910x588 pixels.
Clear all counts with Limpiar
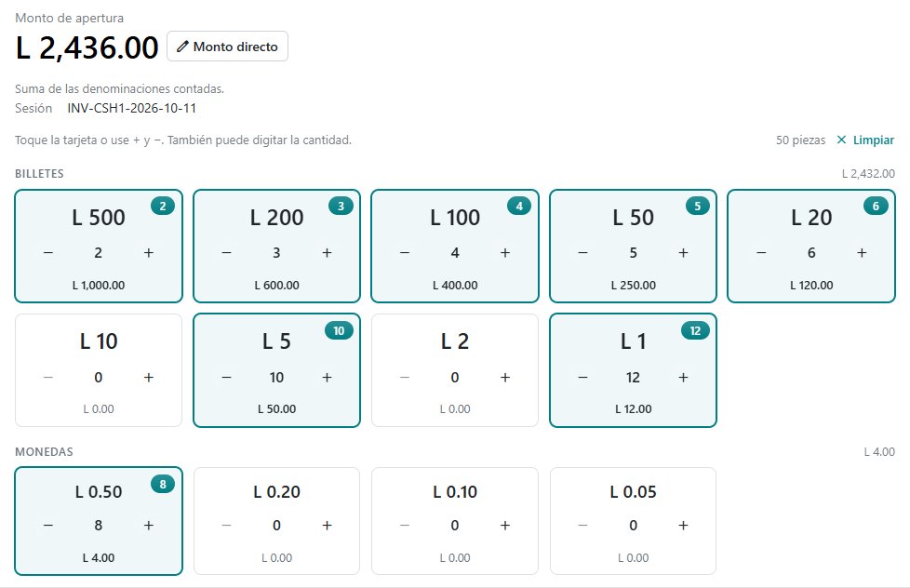coord(865,140)
